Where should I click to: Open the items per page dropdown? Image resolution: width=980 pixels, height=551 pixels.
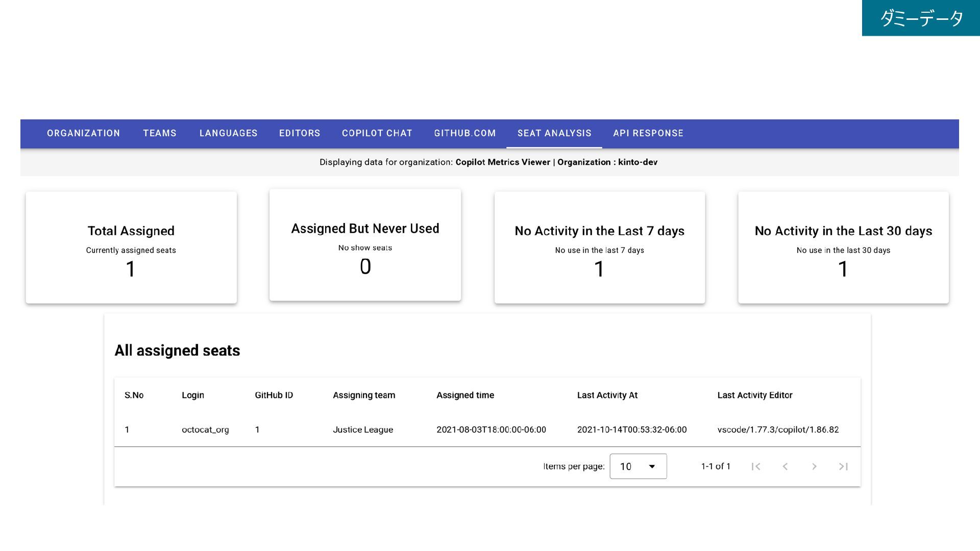638,466
